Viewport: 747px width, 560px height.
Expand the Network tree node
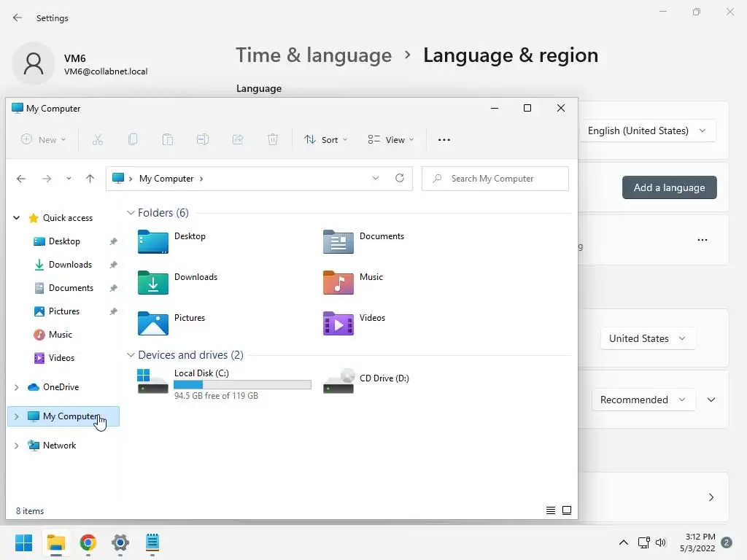click(16, 446)
